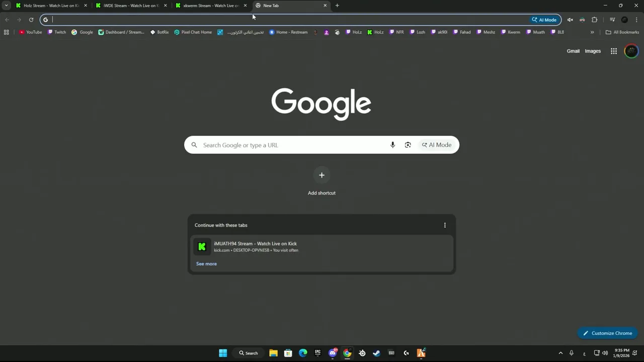The width and height of the screenshot is (644, 362).
Task: Show the hidden bookmarks overflow chevron
Action: coord(592,32)
